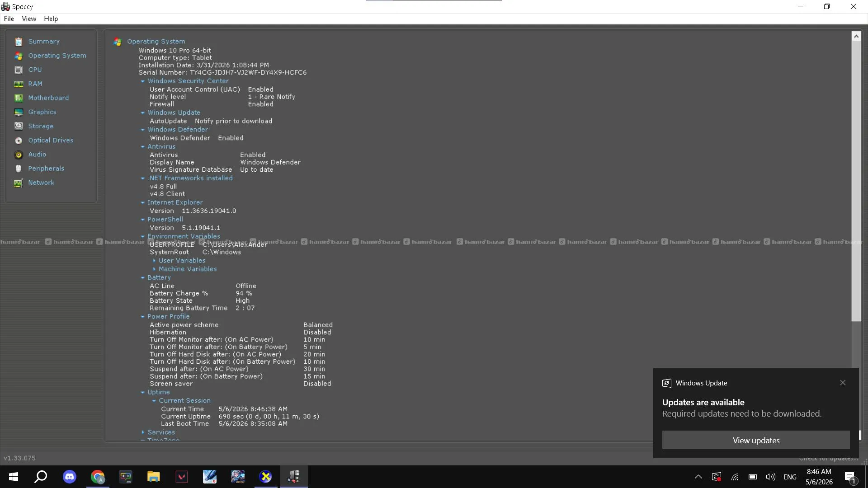Dismiss the Windows Update notification
This screenshot has width=868, height=488.
[x=843, y=383]
